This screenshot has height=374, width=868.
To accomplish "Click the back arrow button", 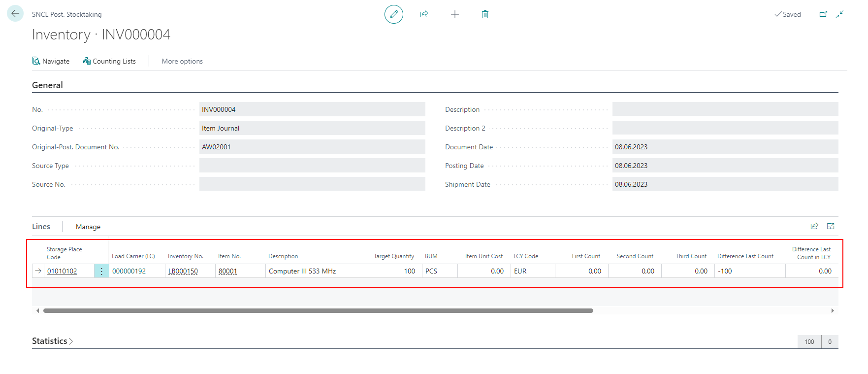I will [x=15, y=14].
